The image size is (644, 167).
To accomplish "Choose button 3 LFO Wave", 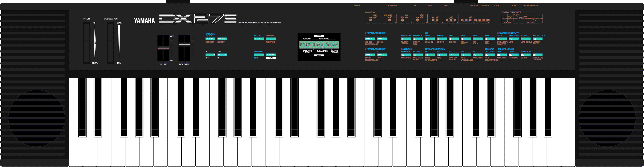I will point(430,39).
